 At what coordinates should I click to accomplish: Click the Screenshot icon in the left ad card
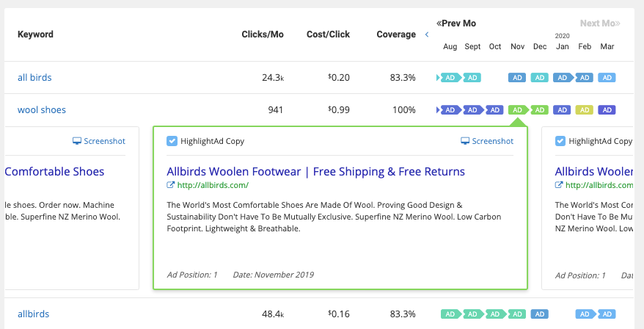(77, 141)
